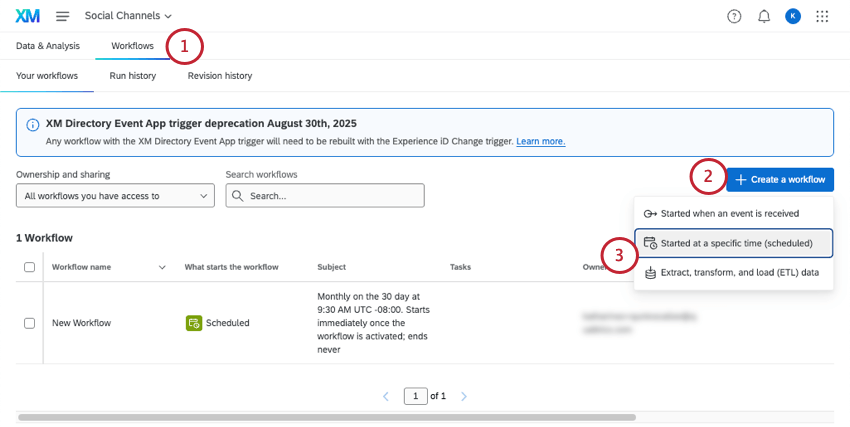Click the info icon in the deprecation banner
Image resolution: width=850 pixels, height=427 pixels.
tap(33, 125)
